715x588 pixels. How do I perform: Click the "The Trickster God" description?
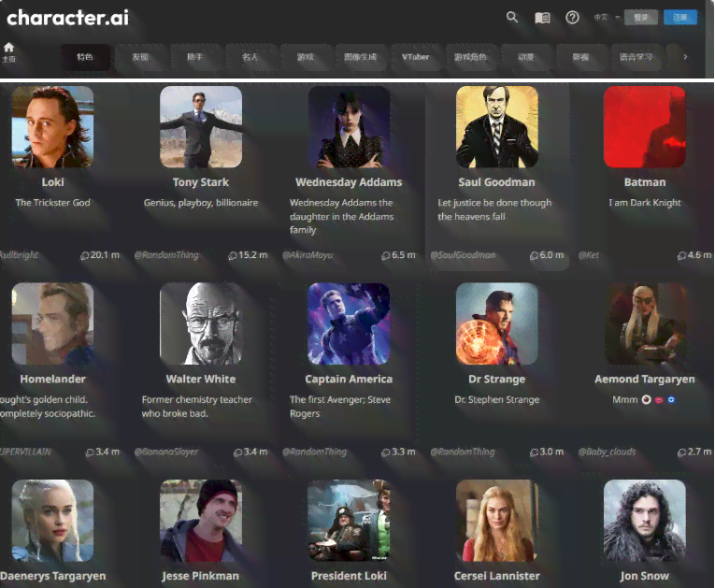[x=53, y=203]
